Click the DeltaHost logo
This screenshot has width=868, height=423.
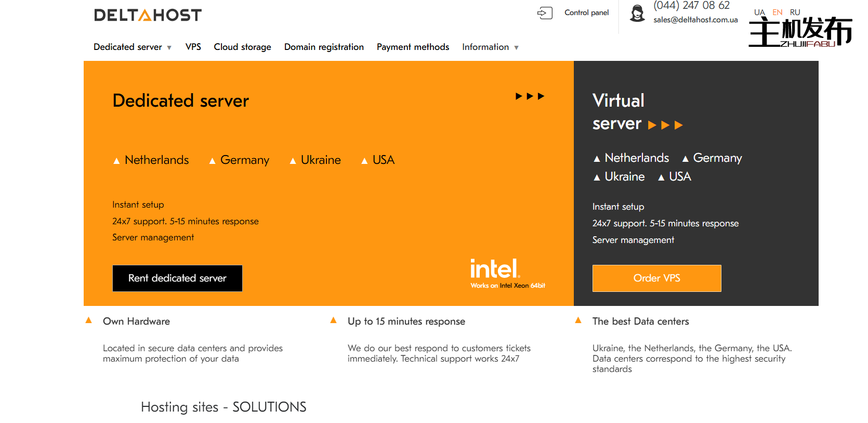(x=148, y=15)
